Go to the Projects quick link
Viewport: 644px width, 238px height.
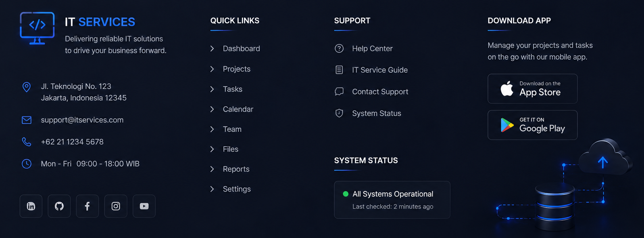click(236, 69)
